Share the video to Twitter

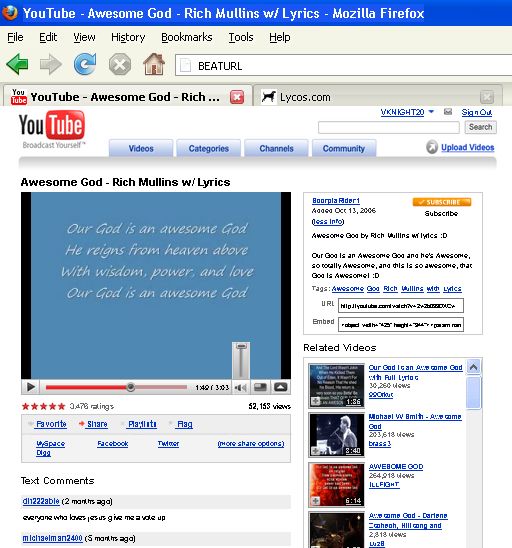(x=168, y=444)
